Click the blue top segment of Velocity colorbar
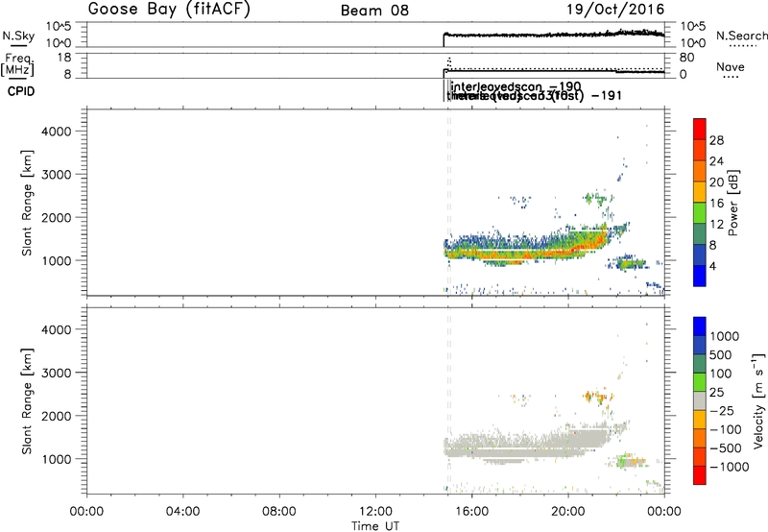Screen dimensions: 768x532 pos(700,326)
